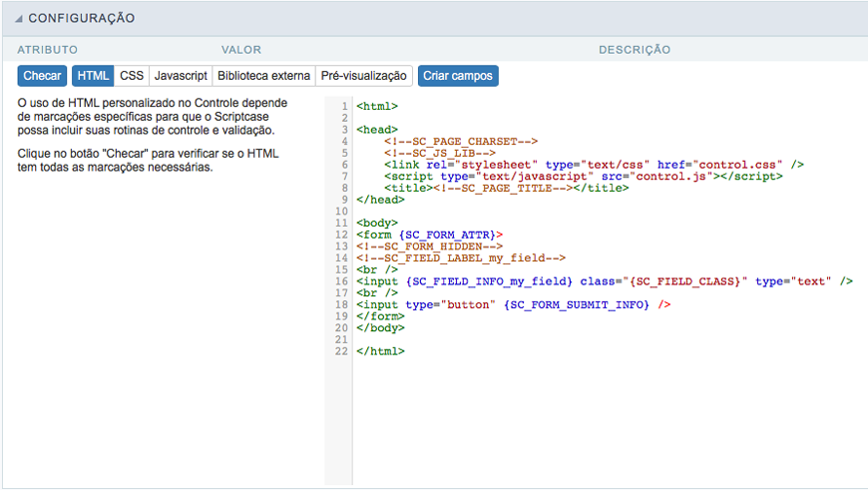This screenshot has width=868, height=490.
Task: Click the SC_JS_LIB comment line
Action: 440,153
